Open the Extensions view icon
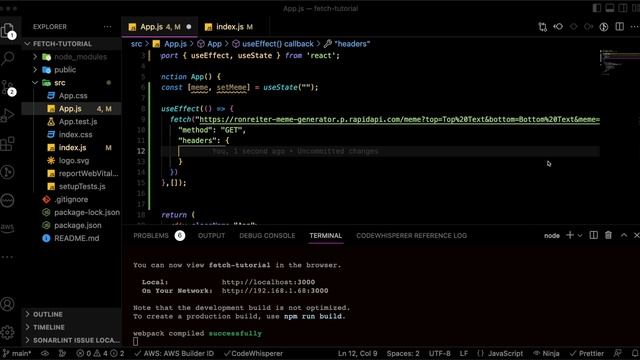640x360 pixels. tap(8, 144)
